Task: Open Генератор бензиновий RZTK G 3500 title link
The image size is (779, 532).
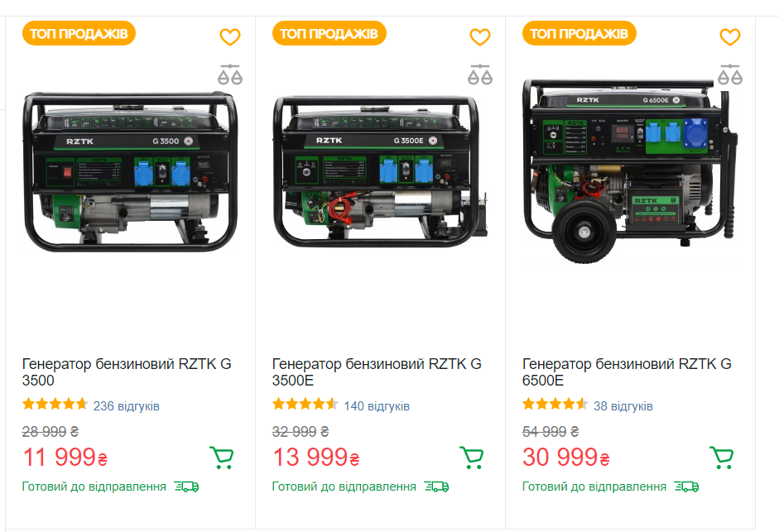Action: 127,372
